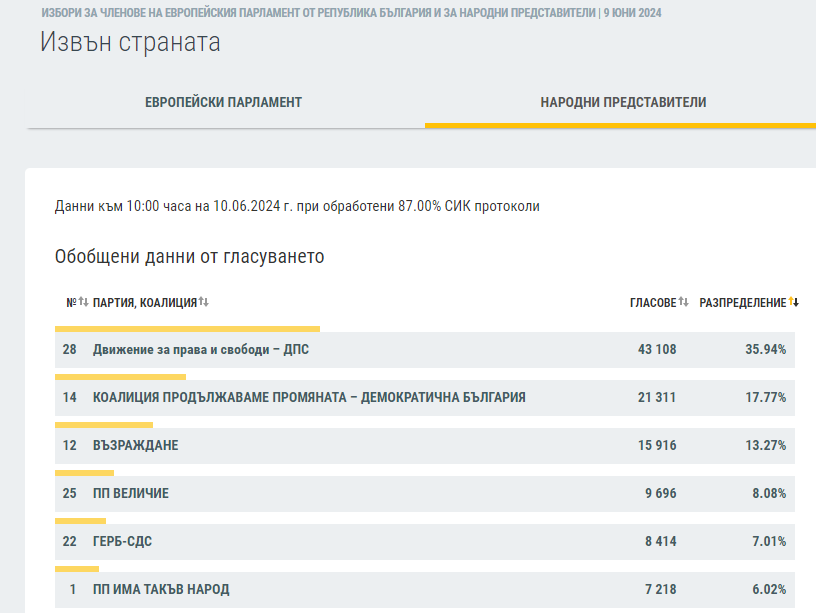Switch to the ЕВРОПЕЙСКИ ПАРЛАМЕНТ tab
816x613 pixels.
tap(224, 102)
